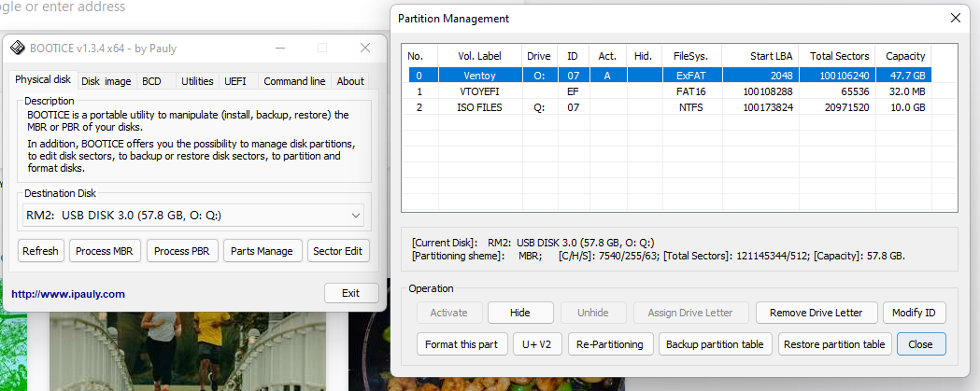The image size is (980, 391).
Task: Click the Exit button in BOOTICE
Action: coord(351,293)
